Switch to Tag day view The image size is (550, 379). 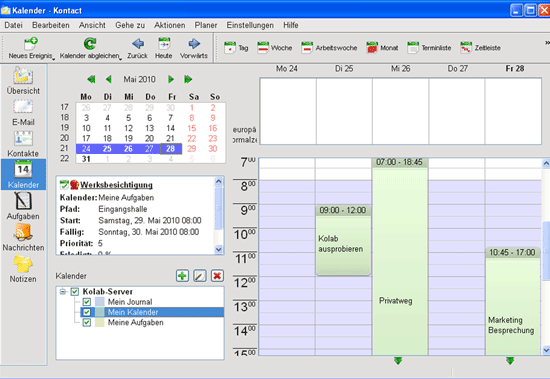click(236, 48)
